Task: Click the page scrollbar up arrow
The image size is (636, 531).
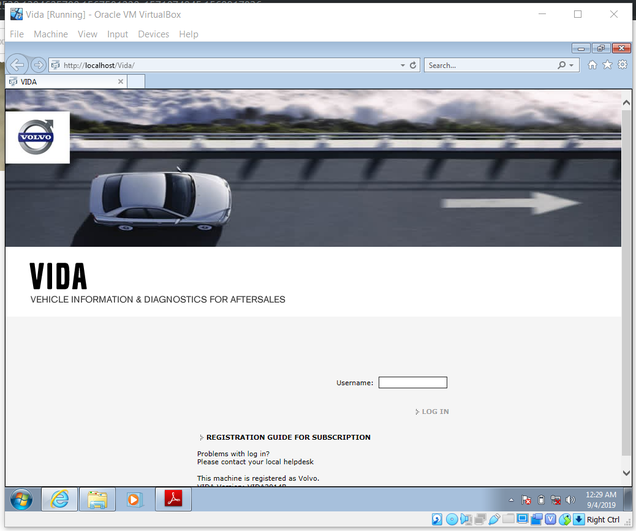Action: [626, 103]
